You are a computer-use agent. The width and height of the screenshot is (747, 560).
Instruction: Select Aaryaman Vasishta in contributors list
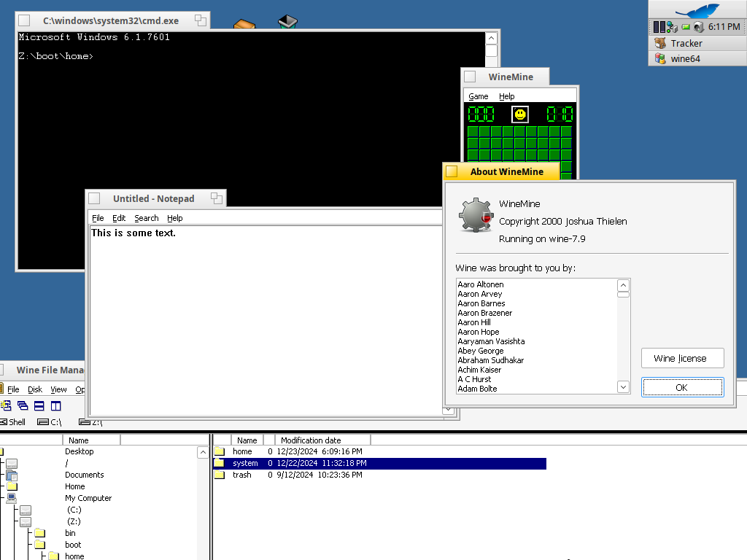click(491, 341)
